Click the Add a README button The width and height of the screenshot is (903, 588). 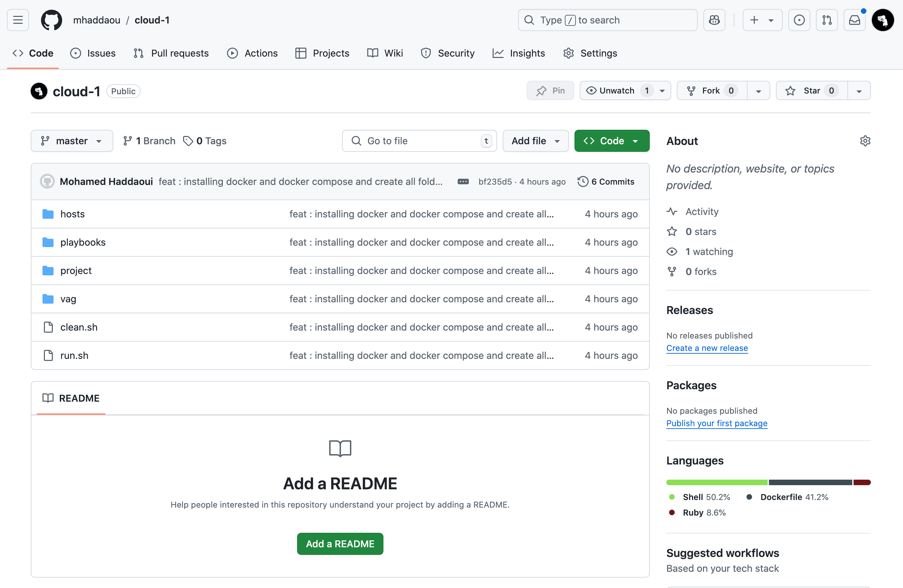[x=340, y=543]
